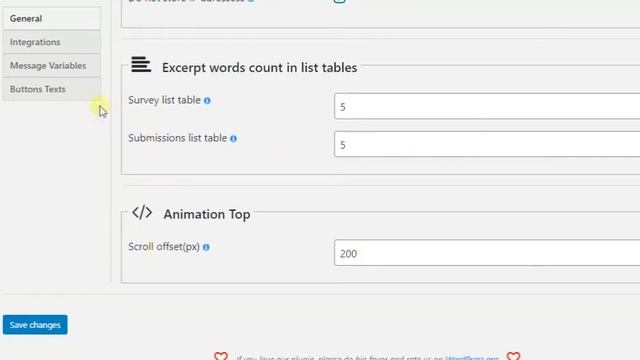Open the WordPress.org rating link
The image size is (640, 360).
pos(472,358)
